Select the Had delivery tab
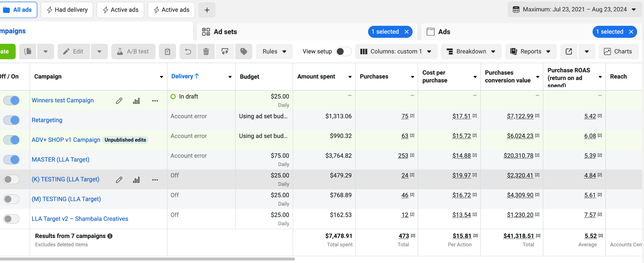644x263 pixels. (x=67, y=10)
